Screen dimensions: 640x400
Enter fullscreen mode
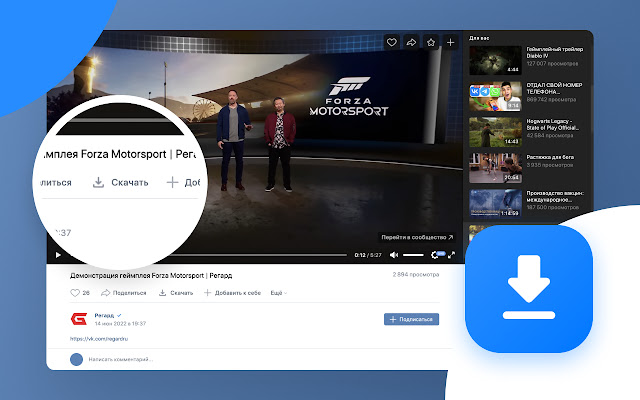[451, 255]
